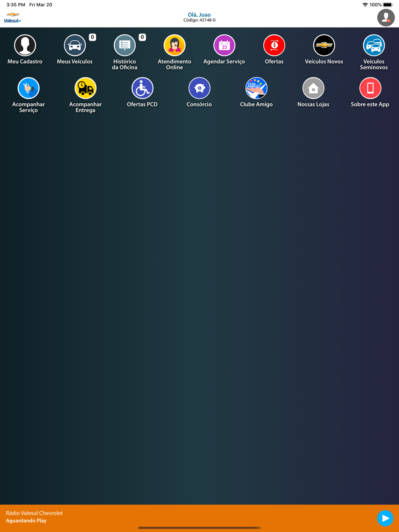Screen dimensions: 399x532
Task: Open Meus Veículos car icon
Action: [x=75, y=45]
